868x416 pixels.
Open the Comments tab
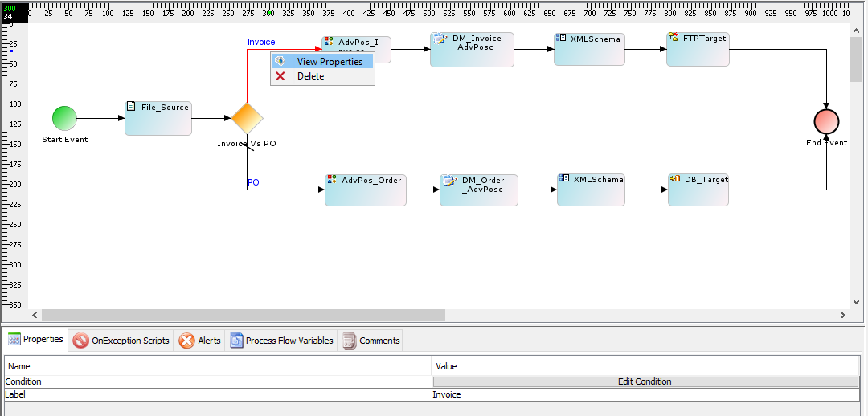point(371,341)
